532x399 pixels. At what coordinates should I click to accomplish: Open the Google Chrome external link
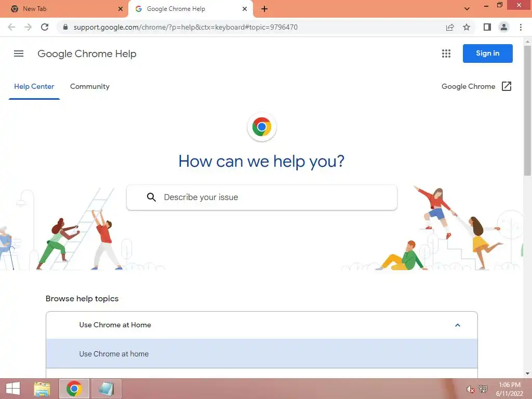(476, 87)
